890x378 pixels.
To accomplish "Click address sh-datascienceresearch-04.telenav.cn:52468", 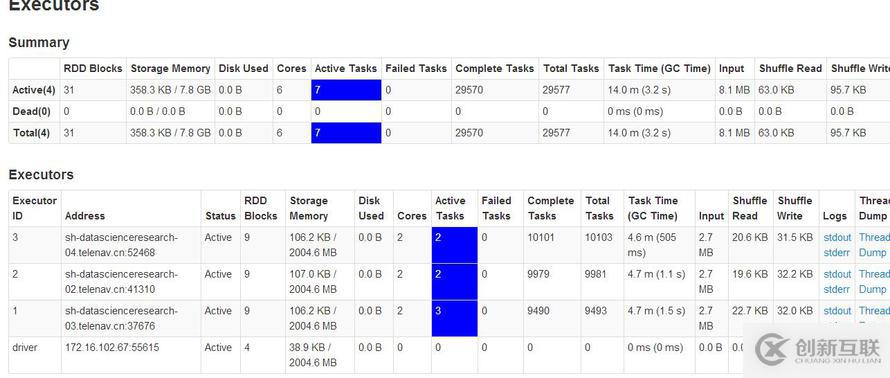I will (121, 245).
